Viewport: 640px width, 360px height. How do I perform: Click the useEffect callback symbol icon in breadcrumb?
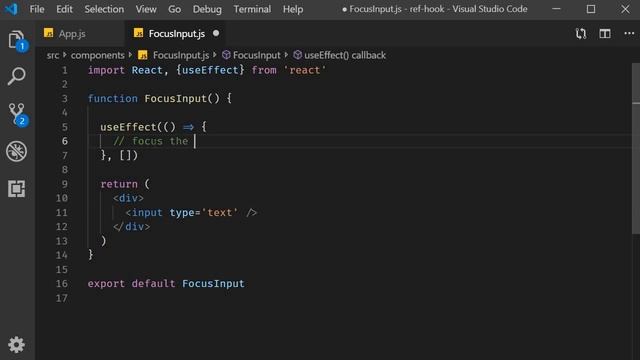(x=298, y=55)
